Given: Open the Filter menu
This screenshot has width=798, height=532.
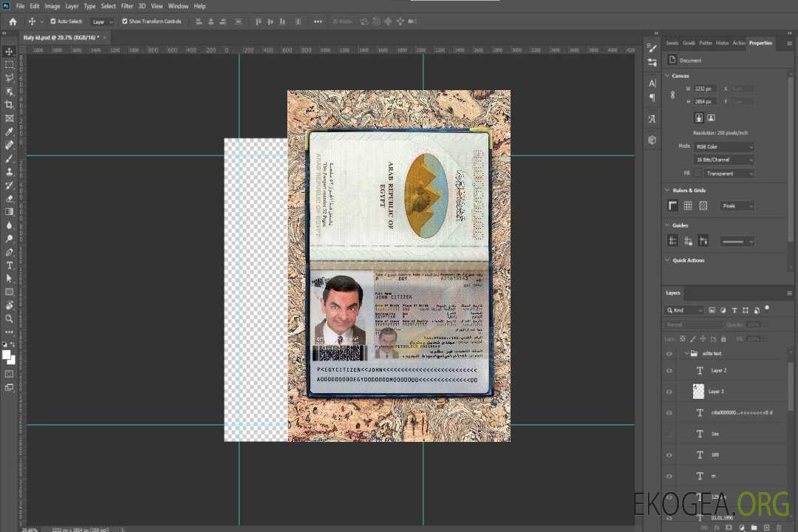Looking at the screenshot, I should pyautogui.click(x=127, y=6).
